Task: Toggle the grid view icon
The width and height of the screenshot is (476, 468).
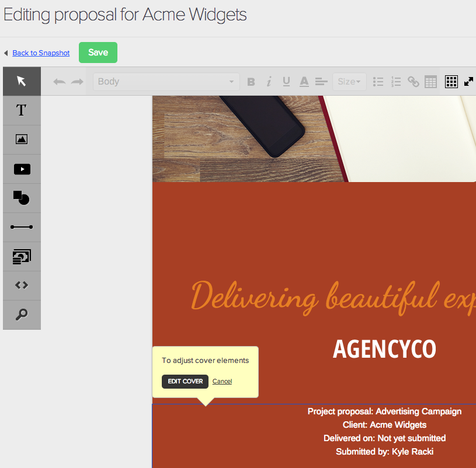Action: pos(451,82)
